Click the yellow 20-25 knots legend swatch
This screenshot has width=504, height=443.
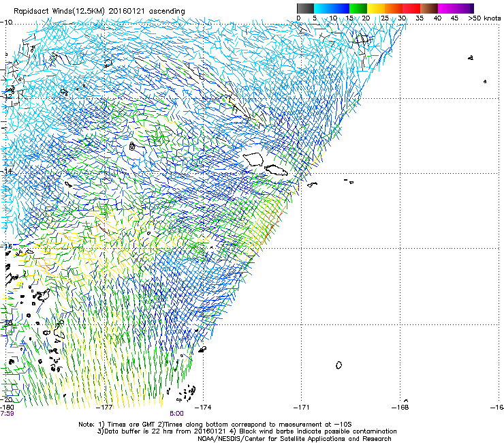pyautogui.click(x=376, y=8)
